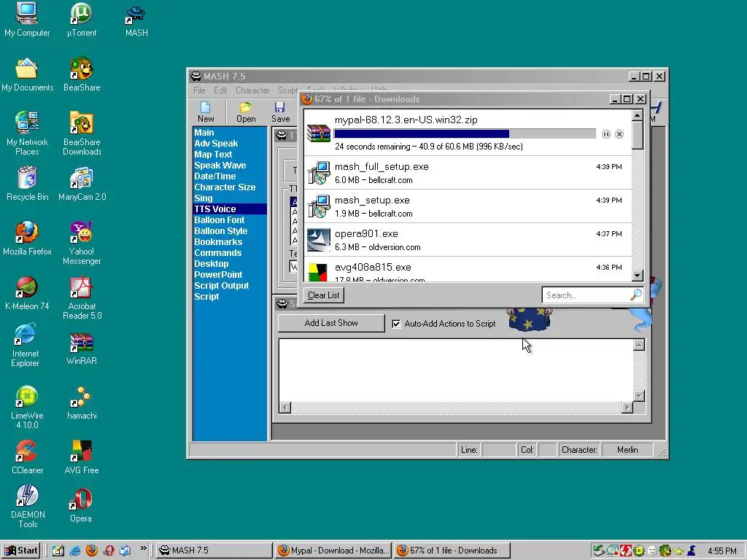747x560 pixels.
Task: Select Desktop in the sidebar
Action: (x=230, y=264)
